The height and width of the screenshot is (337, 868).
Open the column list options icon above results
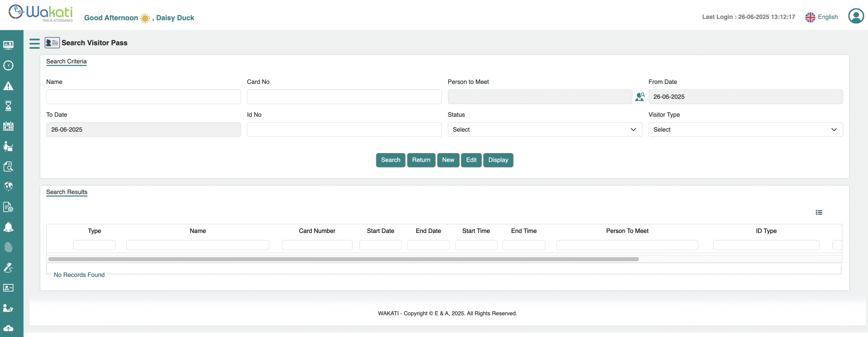[819, 213]
